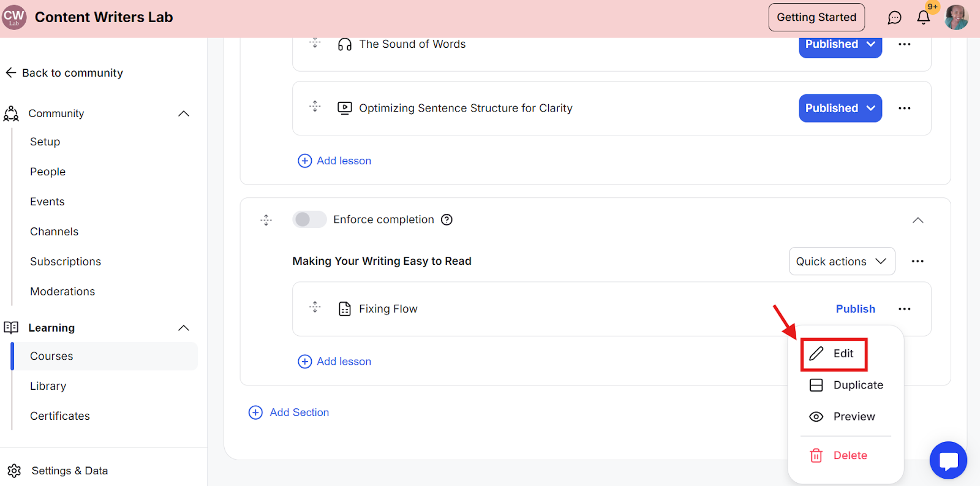
Task: Open the notifications bell
Action: 923,18
